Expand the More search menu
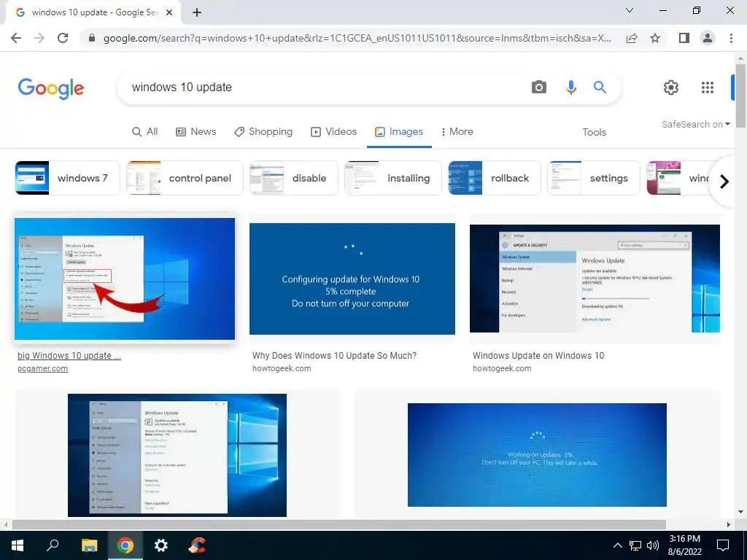Screen dimensions: 747x560 (457, 131)
